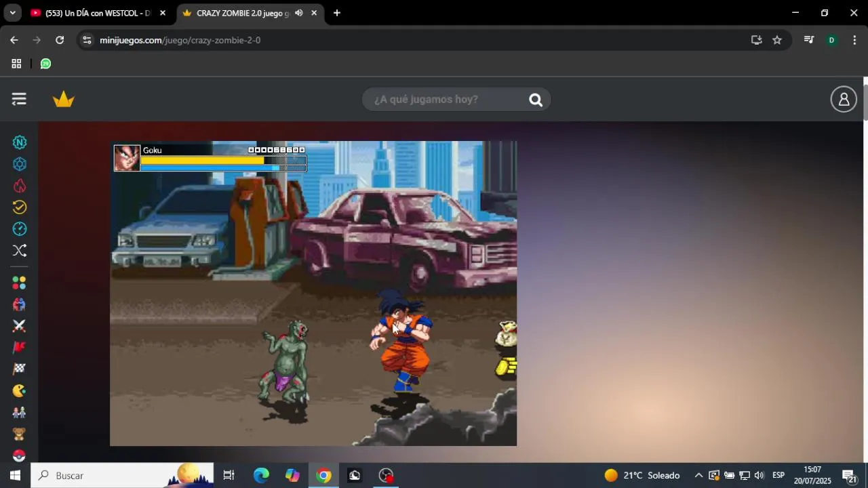This screenshot has width=868, height=488.
Task: Click the page vertical scrollbar thumb
Action: pos(865,103)
